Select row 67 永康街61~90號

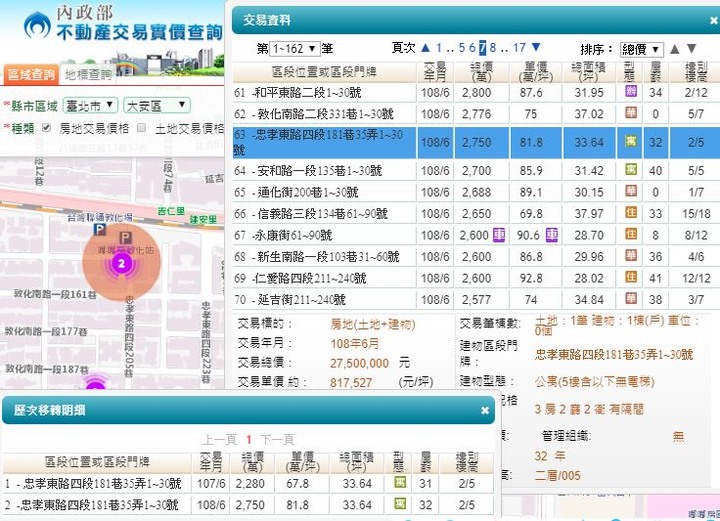tap(476, 235)
